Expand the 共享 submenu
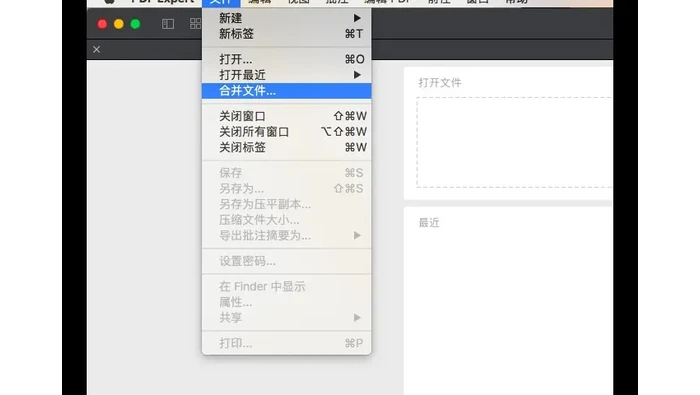This screenshot has width=700, height=395. coord(287,318)
